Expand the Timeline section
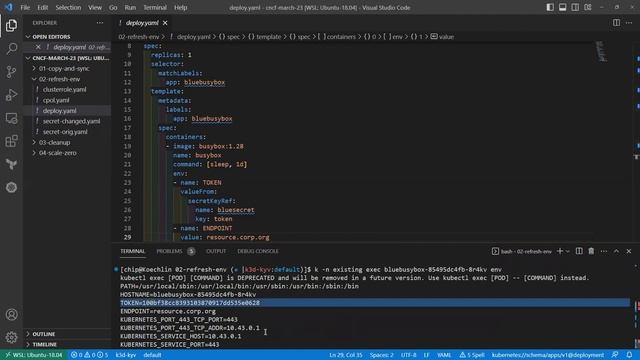Screen dimensions: 640x360 coord(67,344)
